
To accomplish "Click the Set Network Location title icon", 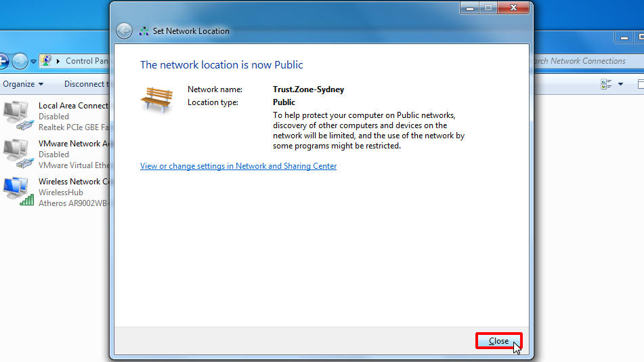I will pos(144,31).
